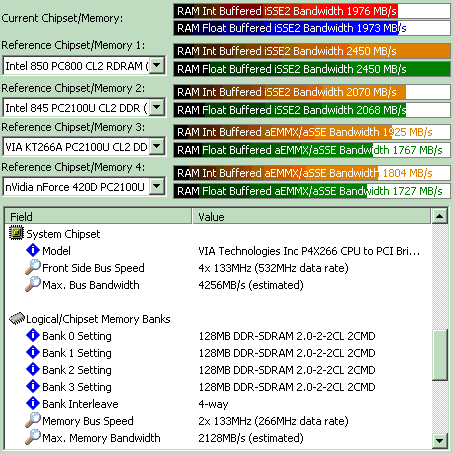Click info icon beside Bank 2 Setting

pyautogui.click(x=33, y=369)
